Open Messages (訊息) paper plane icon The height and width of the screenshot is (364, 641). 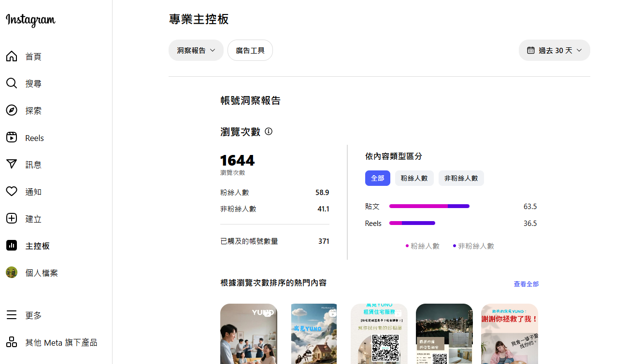(12, 165)
